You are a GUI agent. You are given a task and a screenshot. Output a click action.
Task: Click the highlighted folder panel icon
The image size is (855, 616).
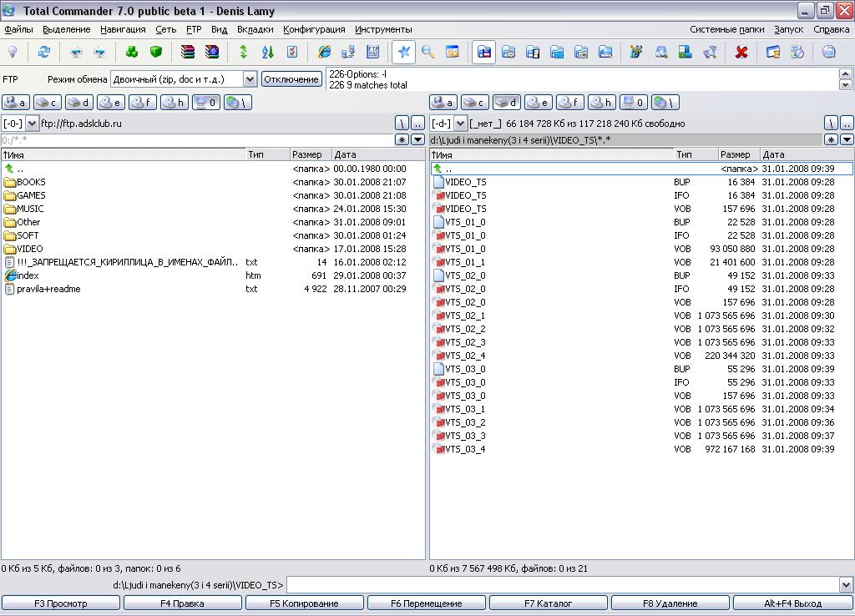click(x=483, y=53)
